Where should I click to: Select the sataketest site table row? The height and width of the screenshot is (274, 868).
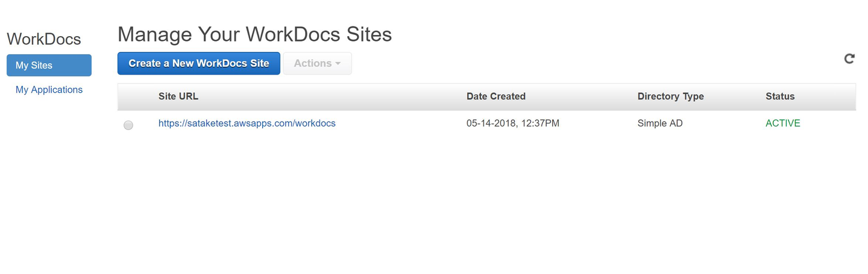(x=398, y=124)
